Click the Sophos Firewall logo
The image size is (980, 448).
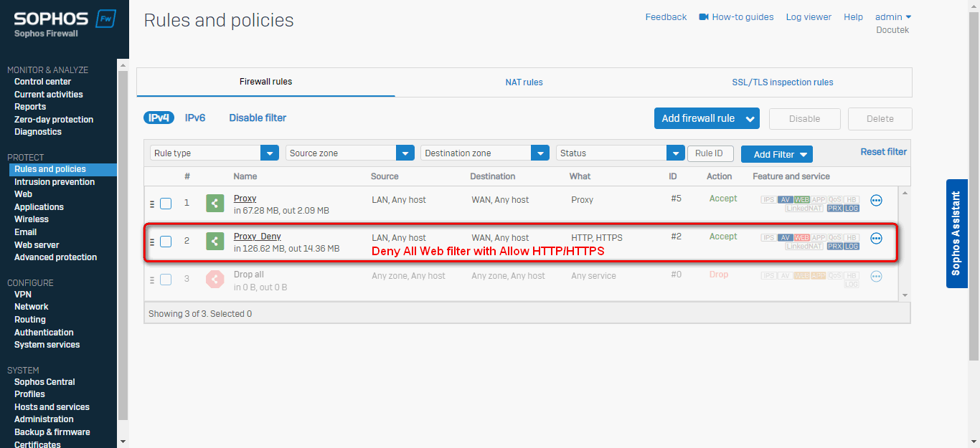[65, 24]
